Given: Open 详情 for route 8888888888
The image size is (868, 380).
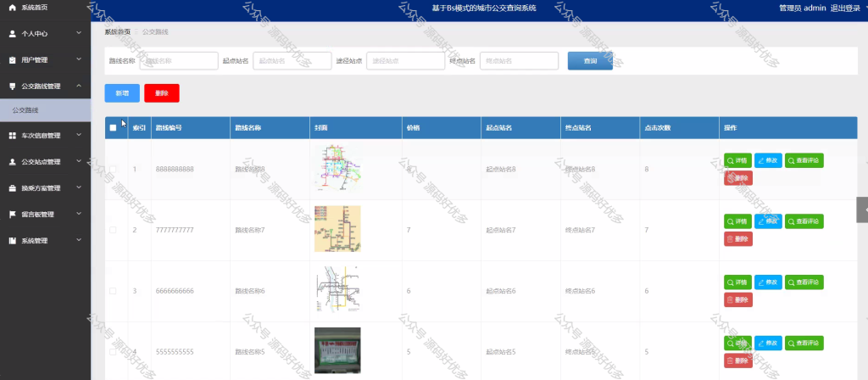Looking at the screenshot, I should click(x=738, y=160).
